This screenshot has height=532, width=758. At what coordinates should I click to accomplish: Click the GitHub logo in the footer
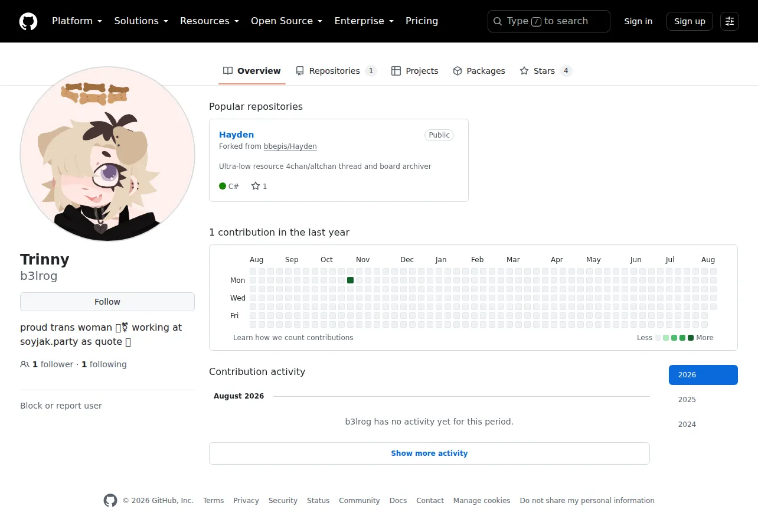[110, 501]
